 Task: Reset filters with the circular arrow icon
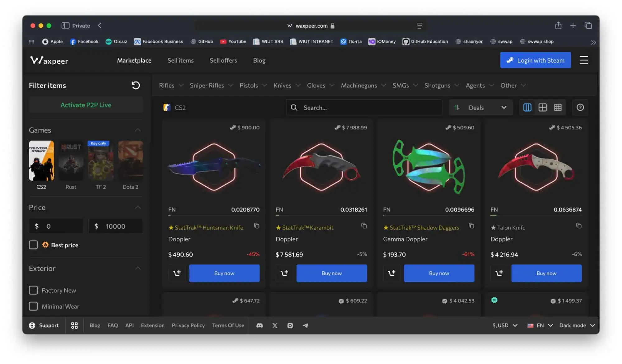[136, 85]
